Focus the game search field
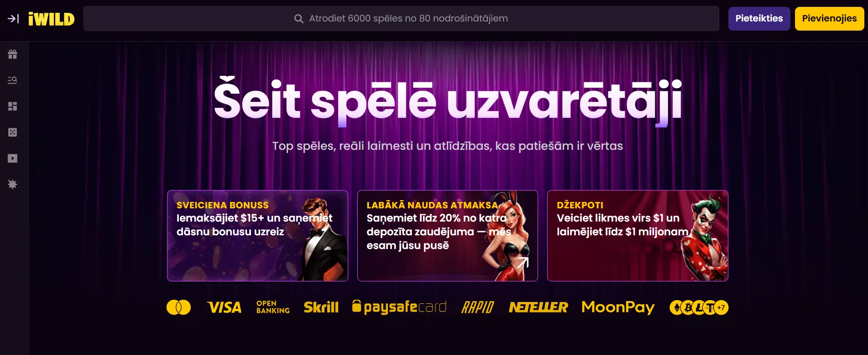 pos(401,19)
